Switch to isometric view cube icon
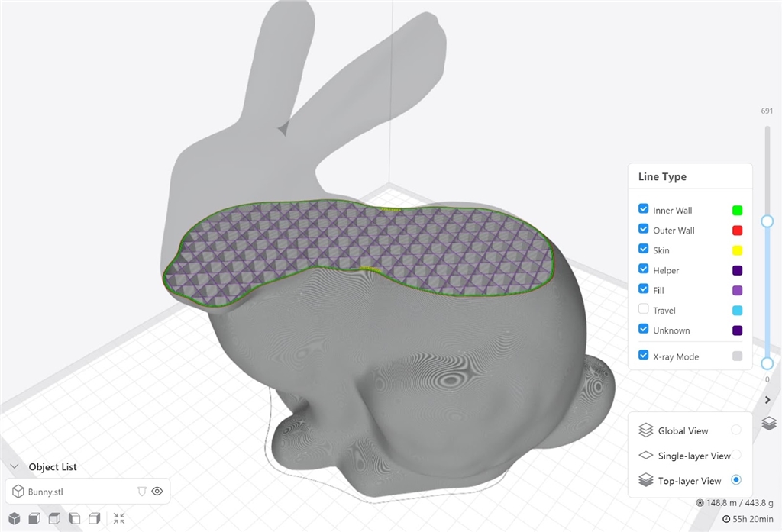Image resolution: width=782 pixels, height=532 pixels. coord(15,519)
